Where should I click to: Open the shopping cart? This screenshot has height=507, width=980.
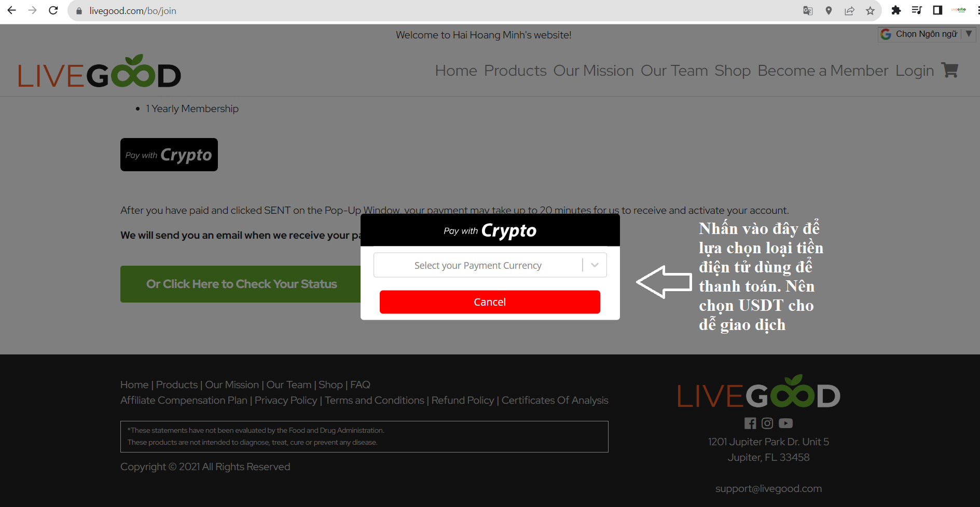pos(950,70)
